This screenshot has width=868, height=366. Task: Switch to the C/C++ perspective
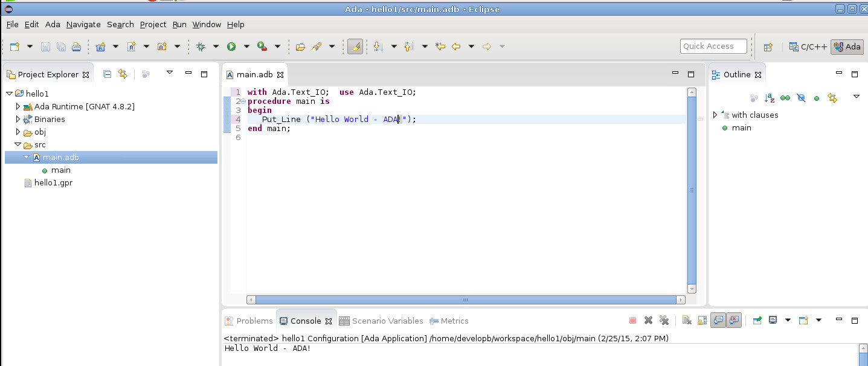pyautogui.click(x=808, y=47)
